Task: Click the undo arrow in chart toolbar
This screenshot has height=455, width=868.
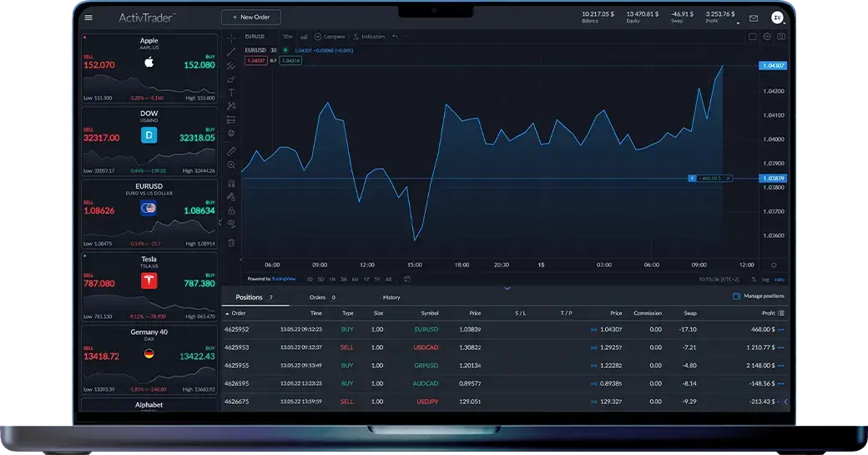Action: coord(395,37)
